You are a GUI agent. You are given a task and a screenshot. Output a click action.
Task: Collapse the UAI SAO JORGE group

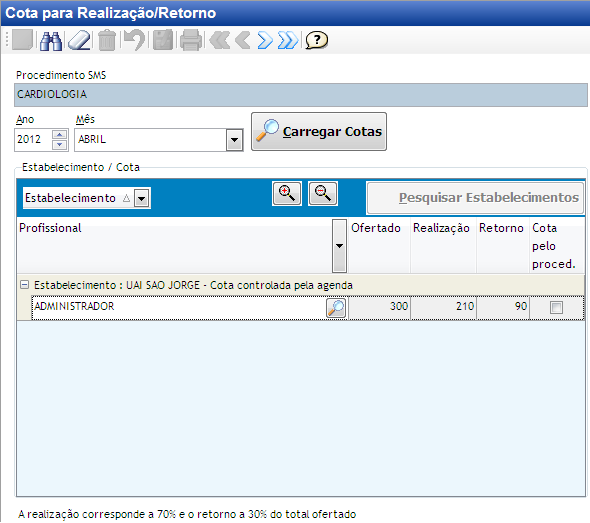(24, 284)
